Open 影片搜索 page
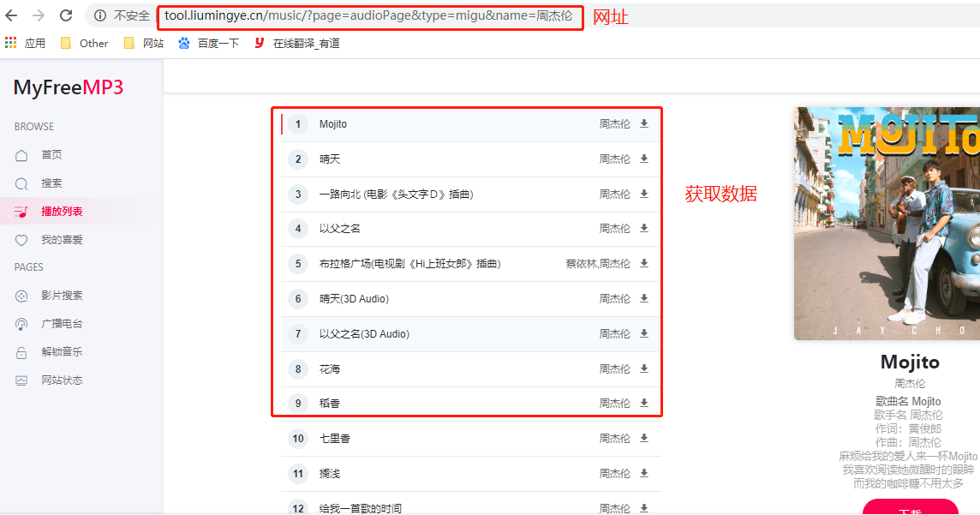Screen dimensions: 980x515 click(x=62, y=295)
